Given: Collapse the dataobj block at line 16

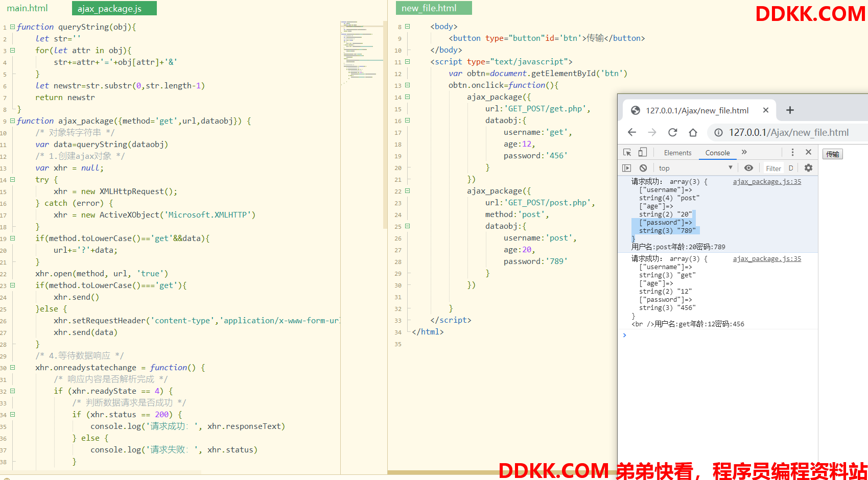Looking at the screenshot, I should pos(407,121).
